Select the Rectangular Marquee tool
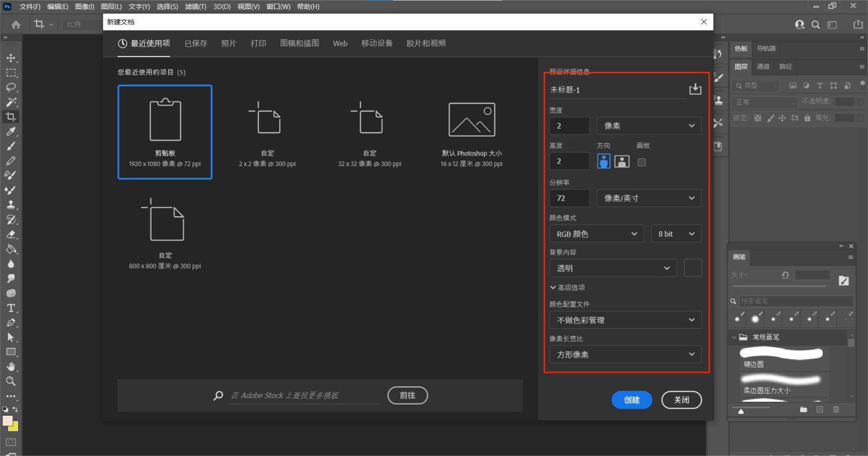The height and width of the screenshot is (456, 868). point(11,72)
